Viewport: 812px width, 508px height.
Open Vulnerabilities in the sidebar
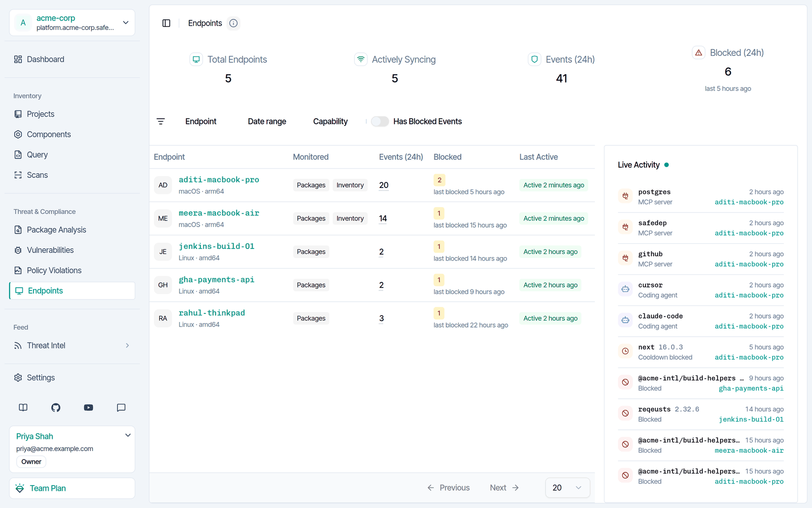[72, 250]
